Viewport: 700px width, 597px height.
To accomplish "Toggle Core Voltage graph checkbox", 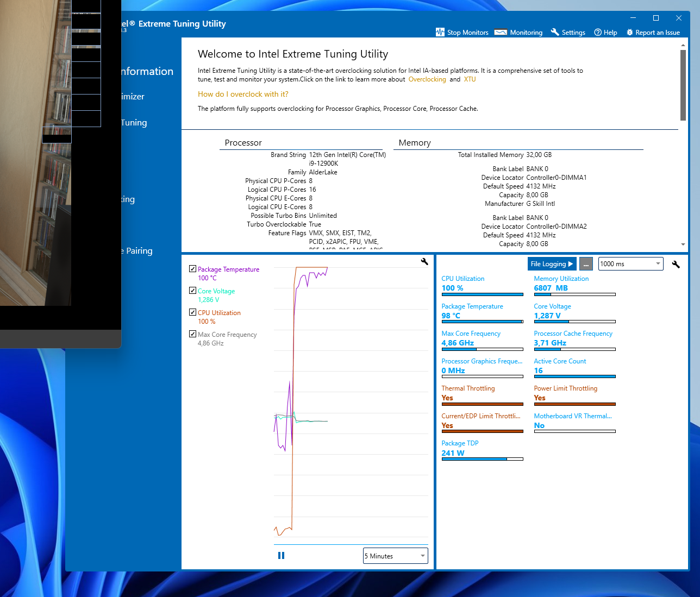I will click(192, 291).
